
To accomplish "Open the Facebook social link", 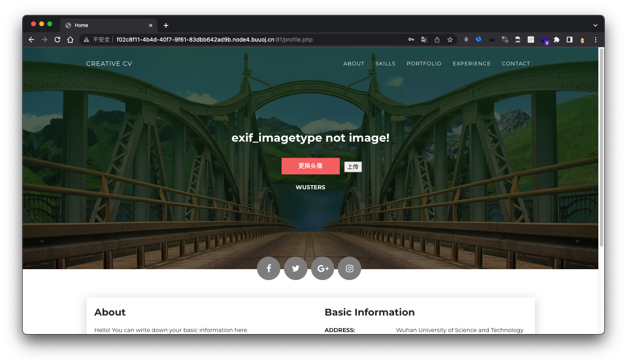I will click(269, 268).
